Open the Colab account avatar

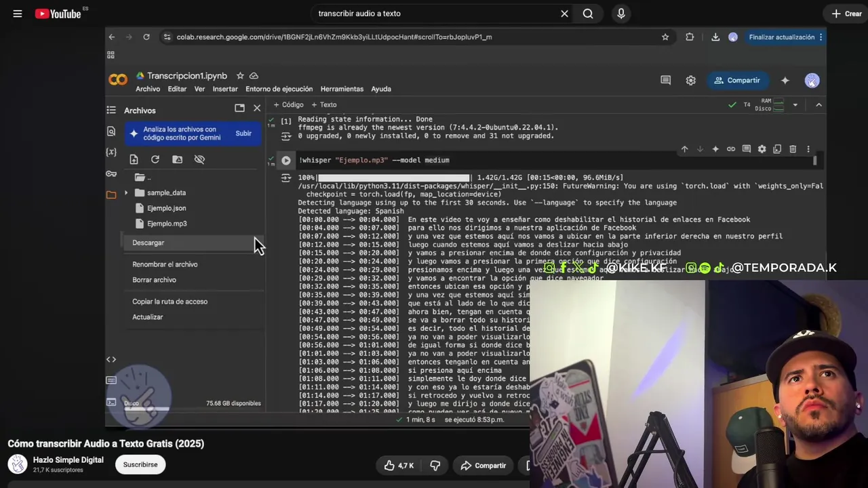(812, 80)
